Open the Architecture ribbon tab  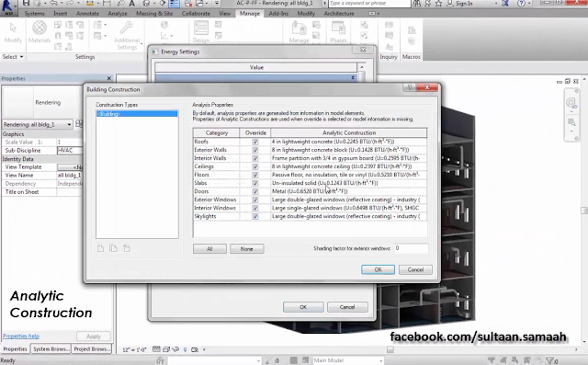[339, 14]
